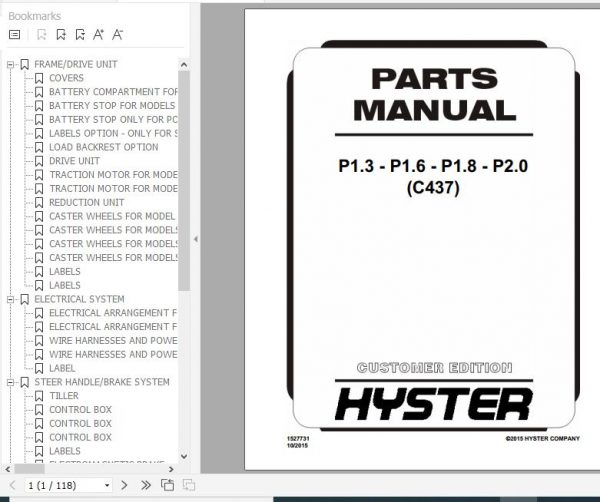Click the vertical bookmarks scrollbar thumb
The height and width of the screenshot is (502, 600).
[184, 181]
